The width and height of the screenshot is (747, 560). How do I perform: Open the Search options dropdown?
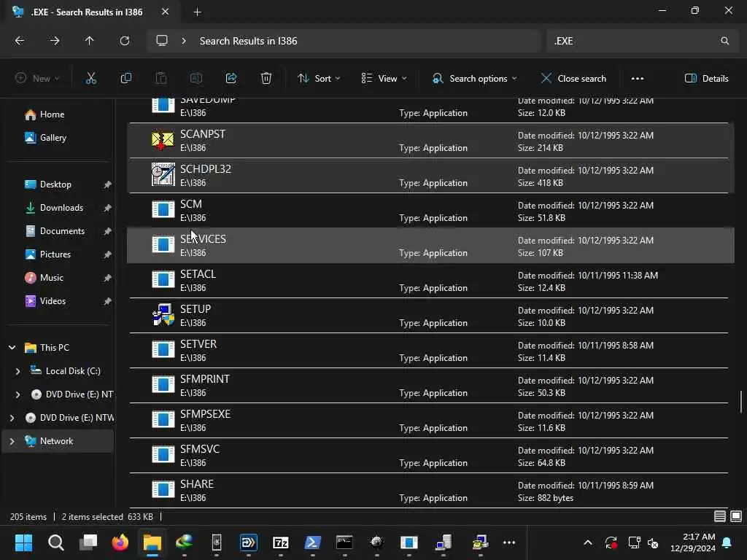click(x=474, y=79)
